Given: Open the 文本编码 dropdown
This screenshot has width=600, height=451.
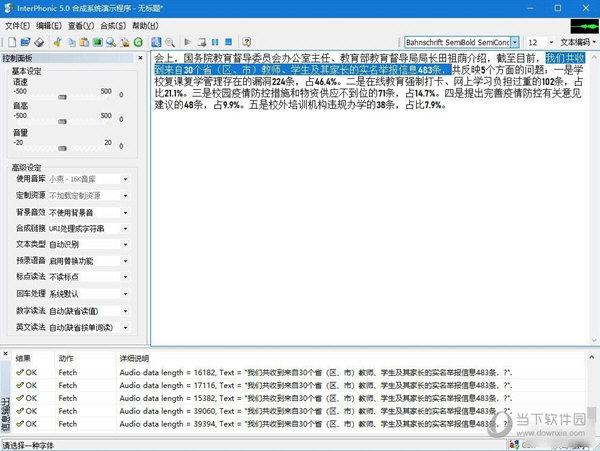Looking at the screenshot, I should coord(578,42).
